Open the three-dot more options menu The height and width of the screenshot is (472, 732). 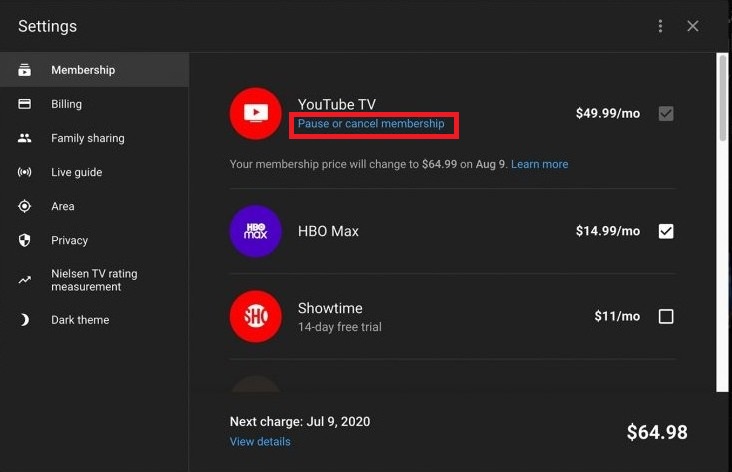click(x=660, y=26)
